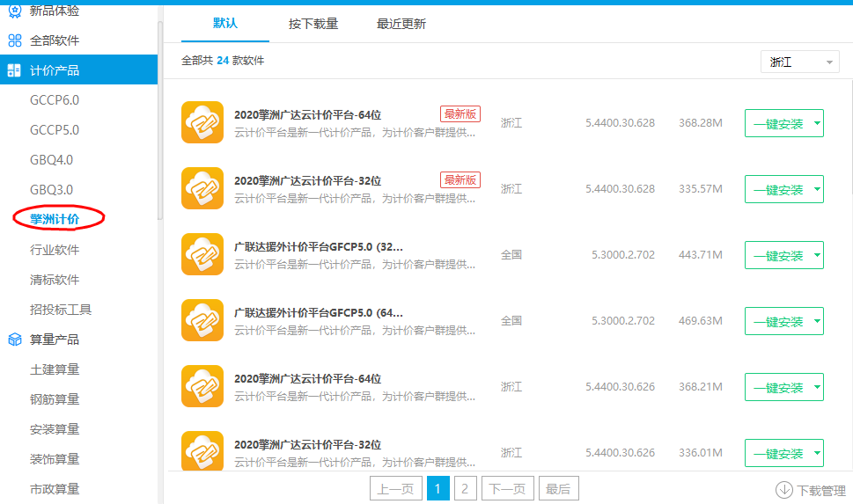Select GCCP6.0 in sidebar
Viewport: 853px width, 504px height.
click(x=55, y=100)
